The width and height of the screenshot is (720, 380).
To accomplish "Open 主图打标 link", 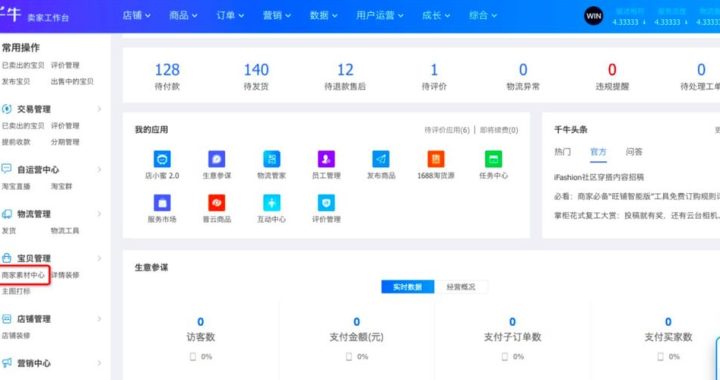I will (x=16, y=291).
